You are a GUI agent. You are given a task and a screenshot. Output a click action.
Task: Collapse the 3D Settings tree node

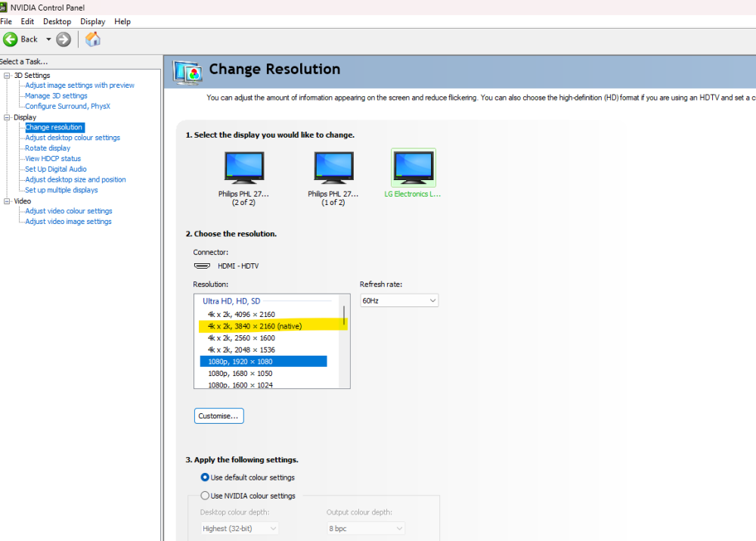click(x=8, y=76)
